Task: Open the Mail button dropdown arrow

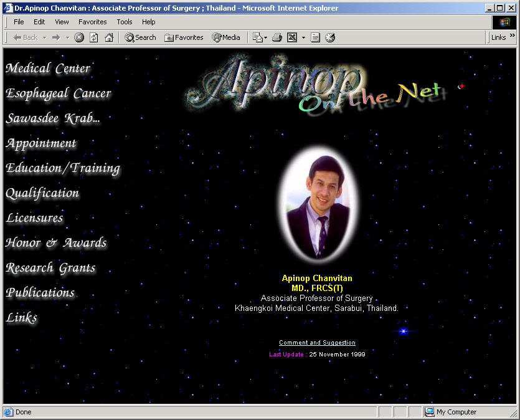Action: pyautogui.click(x=266, y=37)
